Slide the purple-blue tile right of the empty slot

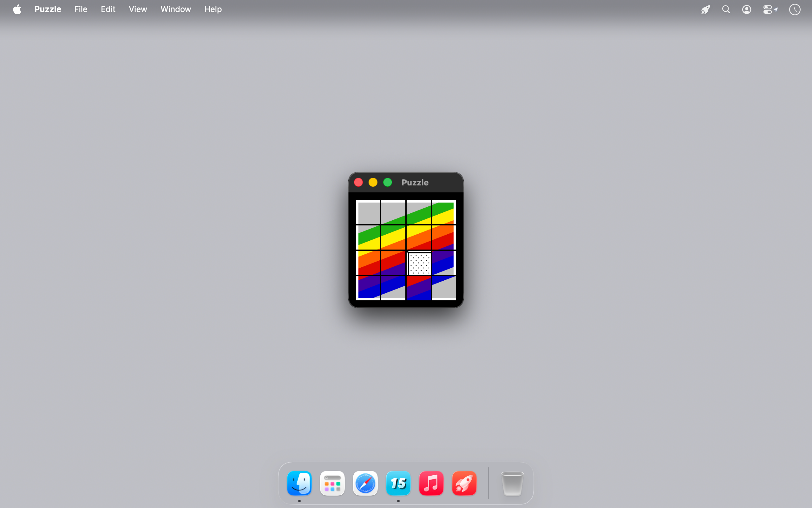click(x=444, y=263)
